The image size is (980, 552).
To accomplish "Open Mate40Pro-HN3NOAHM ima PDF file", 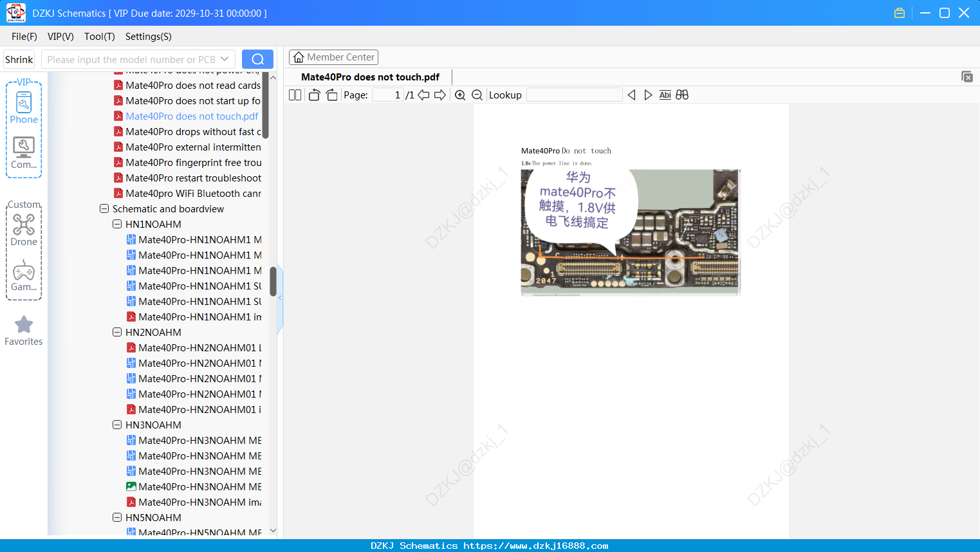I will pos(194,502).
